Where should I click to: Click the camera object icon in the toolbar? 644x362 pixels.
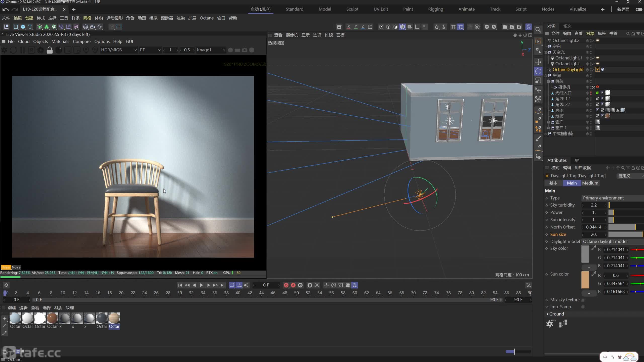pyautogui.click(x=93, y=27)
